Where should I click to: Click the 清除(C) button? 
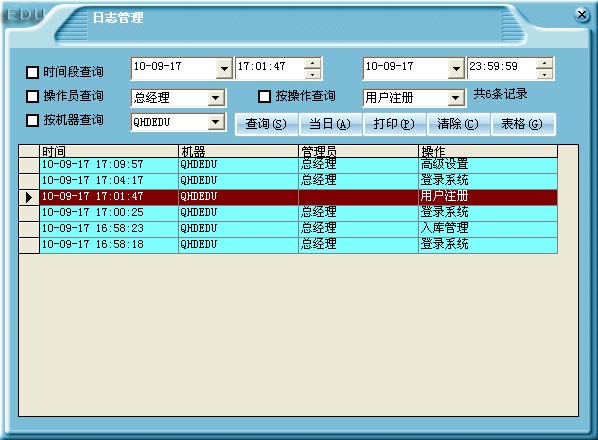pyautogui.click(x=458, y=124)
